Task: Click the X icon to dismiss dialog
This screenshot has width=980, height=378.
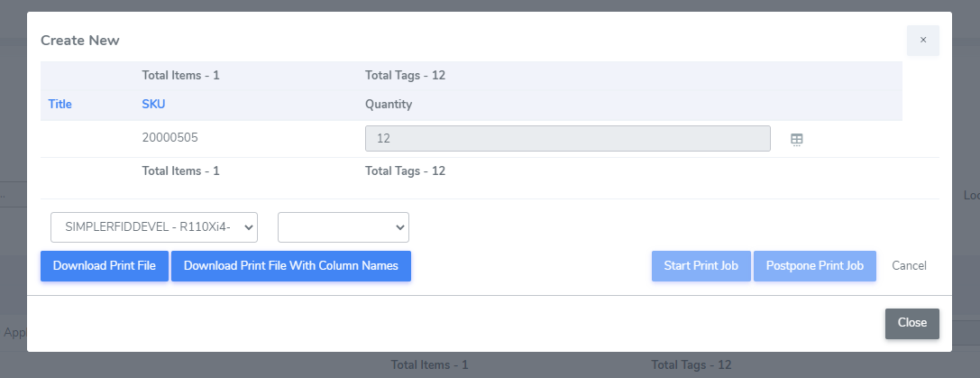Action: coord(922,40)
